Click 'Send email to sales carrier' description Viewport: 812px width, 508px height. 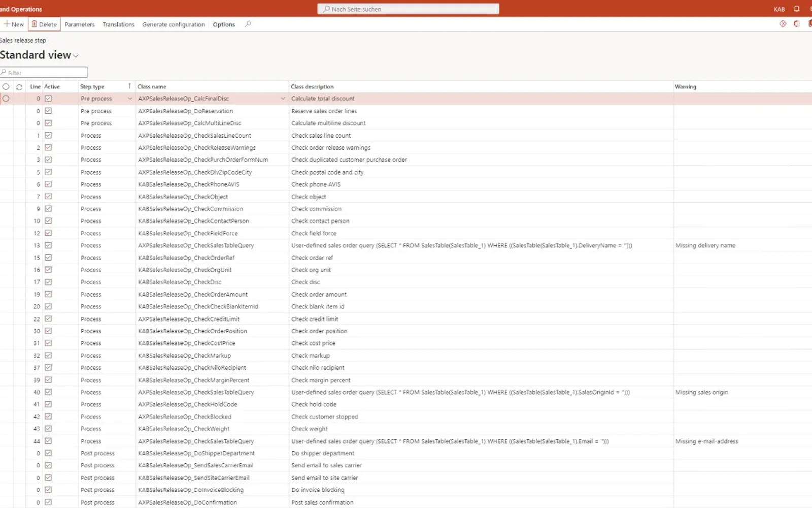pos(326,465)
